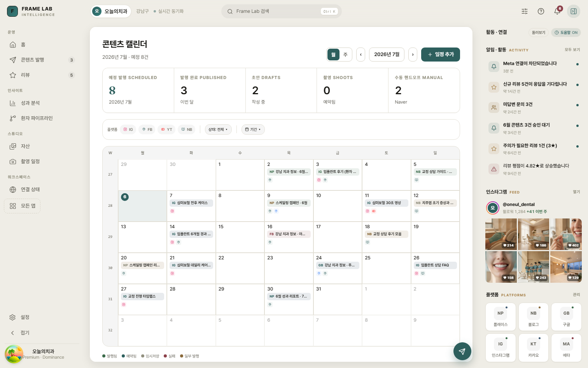The height and width of the screenshot is (368, 588).
Task: Toggle the NB platform filter chip
Action: point(187,129)
